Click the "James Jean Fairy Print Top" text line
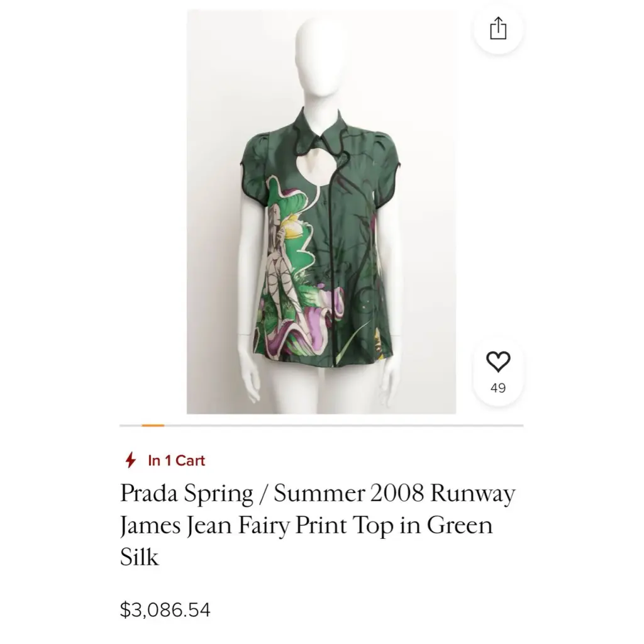Screen dimensions: 644x644 tap(271, 526)
